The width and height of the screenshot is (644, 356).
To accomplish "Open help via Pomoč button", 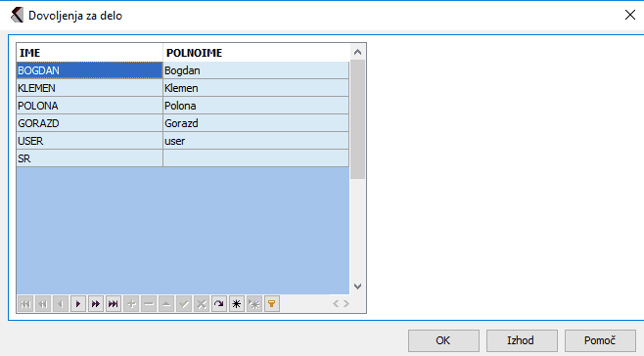I will [600, 340].
